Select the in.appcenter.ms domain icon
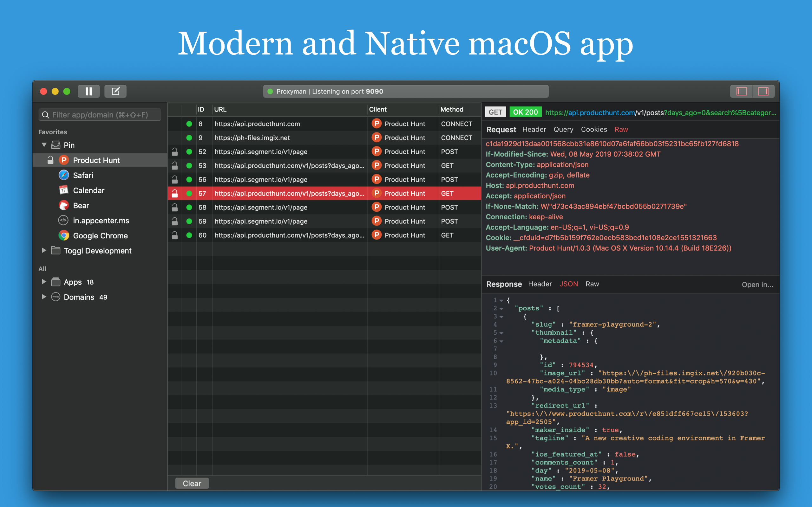Screen dimensions: 812x507 [63, 220]
